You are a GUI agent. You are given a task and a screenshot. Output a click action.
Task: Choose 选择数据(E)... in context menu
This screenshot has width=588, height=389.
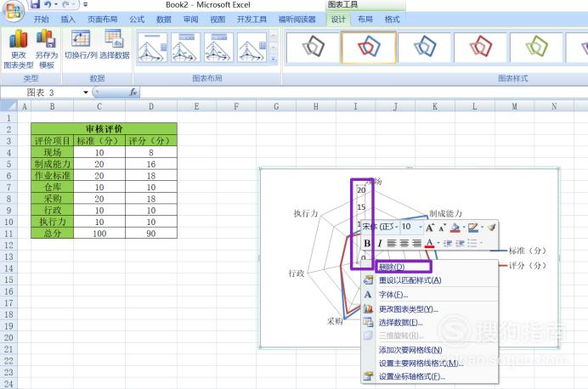[431, 322]
